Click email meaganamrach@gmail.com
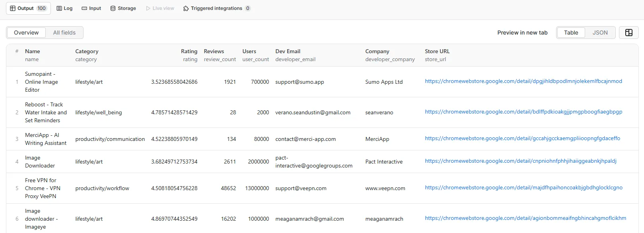The image size is (644, 233). [x=309, y=219]
